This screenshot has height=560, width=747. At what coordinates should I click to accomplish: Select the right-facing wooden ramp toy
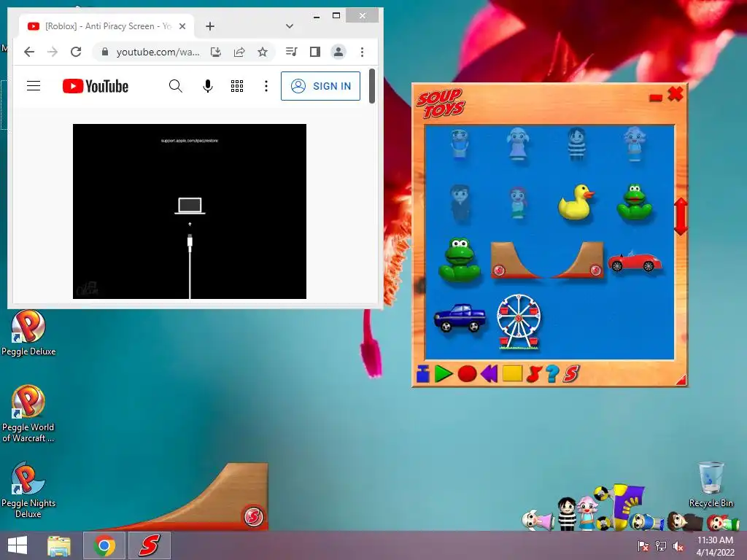(578, 260)
